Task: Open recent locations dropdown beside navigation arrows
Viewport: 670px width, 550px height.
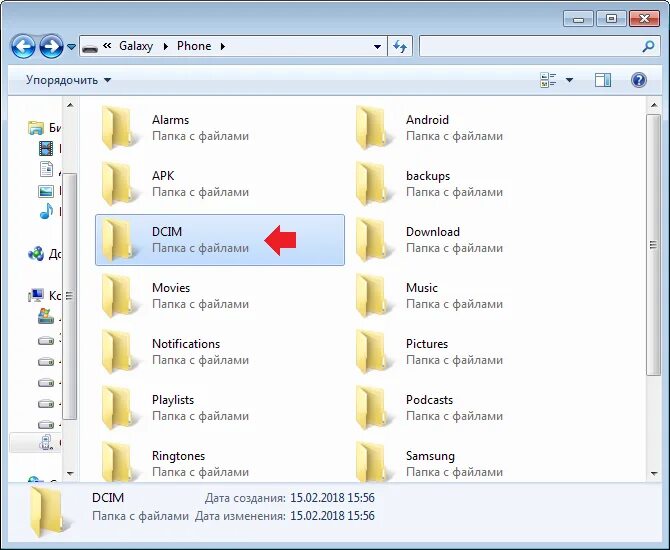Action: pos(71,47)
